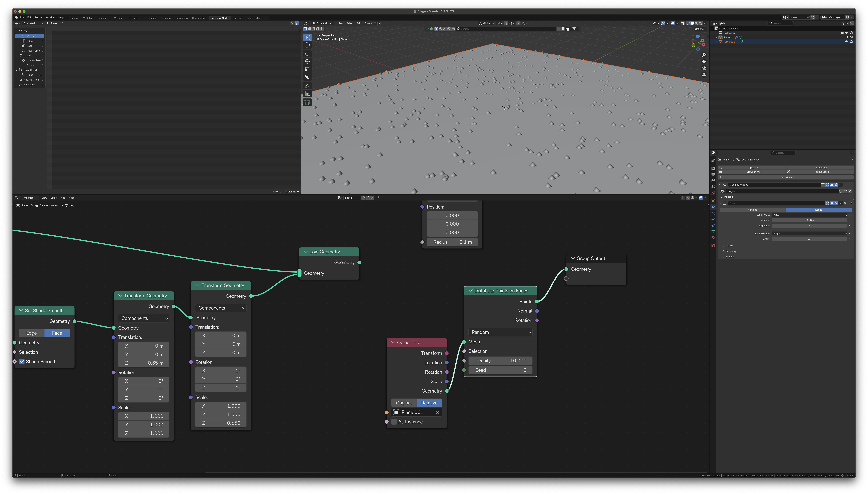Expand the Plane object in outliner
868x494 pixels.
click(x=716, y=37)
